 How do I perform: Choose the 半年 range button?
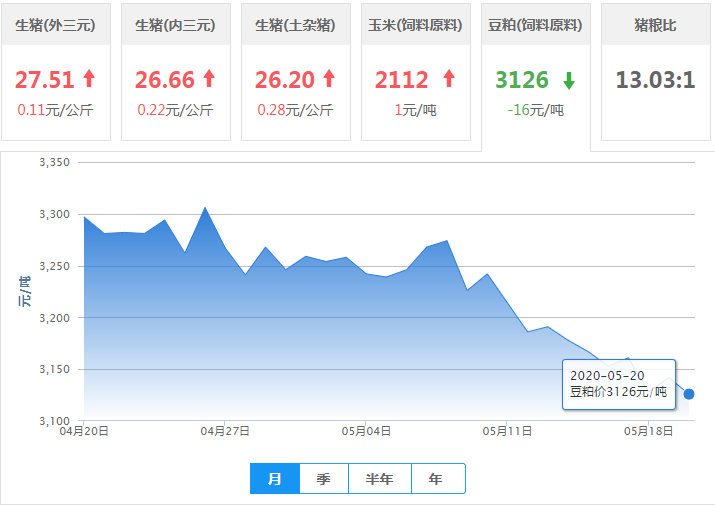click(x=380, y=479)
